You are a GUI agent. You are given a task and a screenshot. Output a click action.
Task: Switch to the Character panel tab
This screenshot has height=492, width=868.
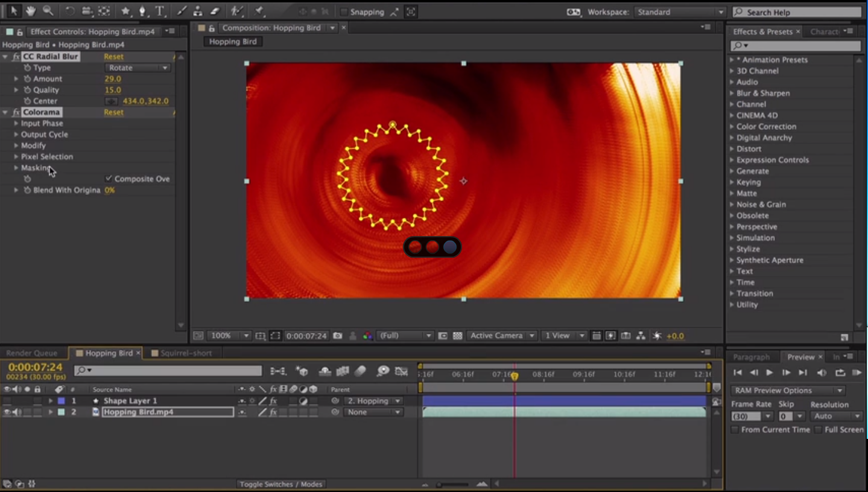click(x=824, y=31)
